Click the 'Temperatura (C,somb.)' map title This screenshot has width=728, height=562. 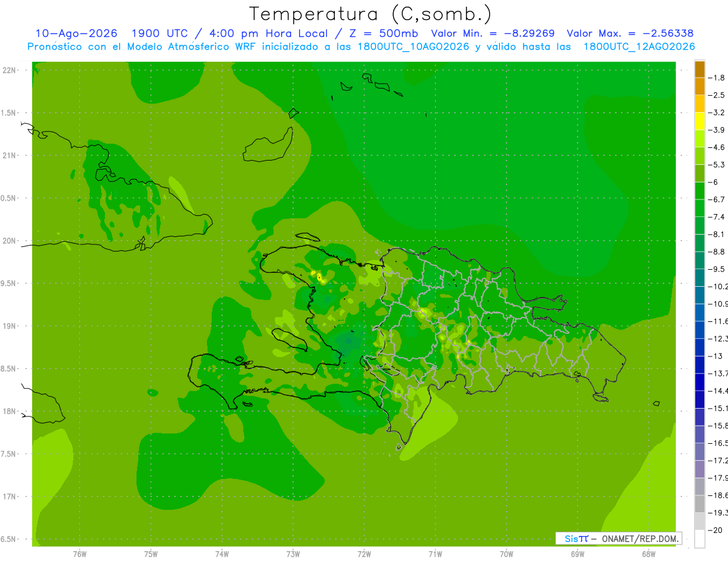(x=370, y=14)
